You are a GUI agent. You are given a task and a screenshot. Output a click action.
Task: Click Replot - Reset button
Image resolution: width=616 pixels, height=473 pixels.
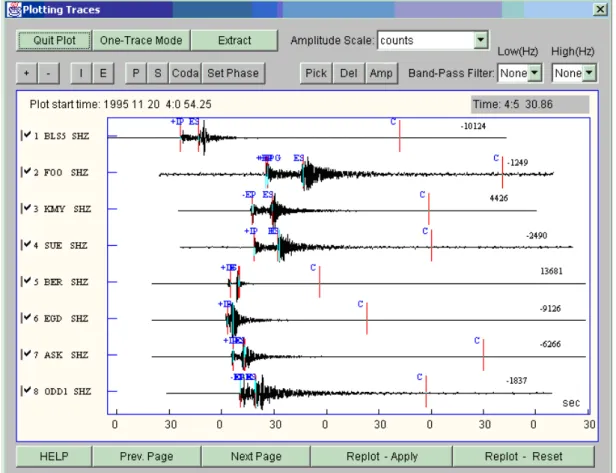[x=524, y=456]
